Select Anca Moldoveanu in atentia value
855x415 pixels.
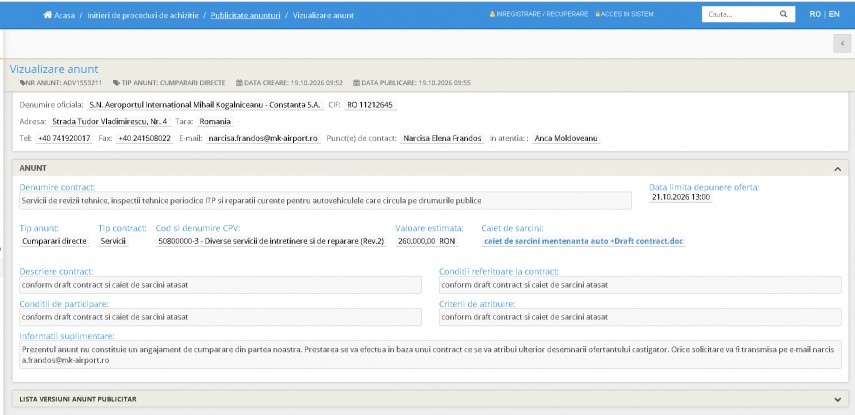tap(566, 139)
